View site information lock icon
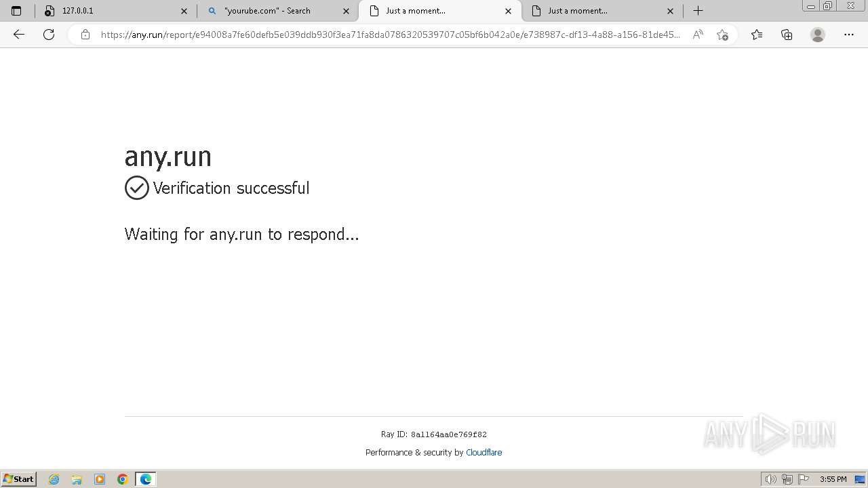The width and height of the screenshot is (868, 488). coord(85,35)
